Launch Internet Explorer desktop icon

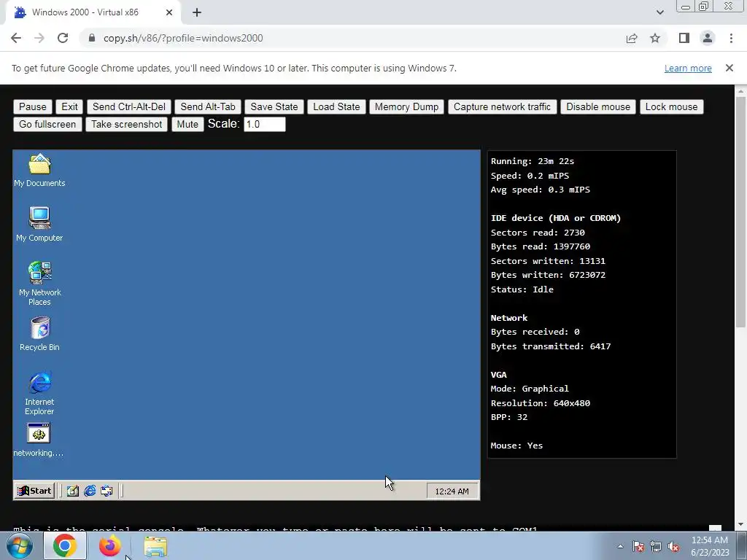pyautogui.click(x=39, y=393)
